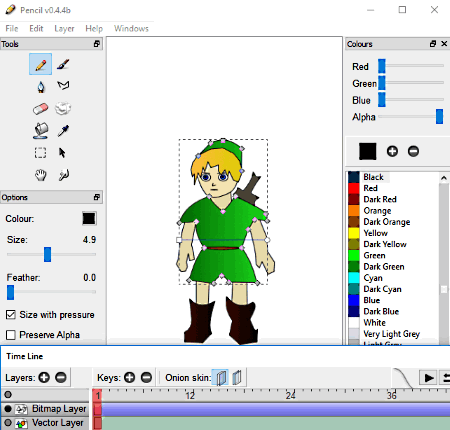Select the Pencil tool

40,64
